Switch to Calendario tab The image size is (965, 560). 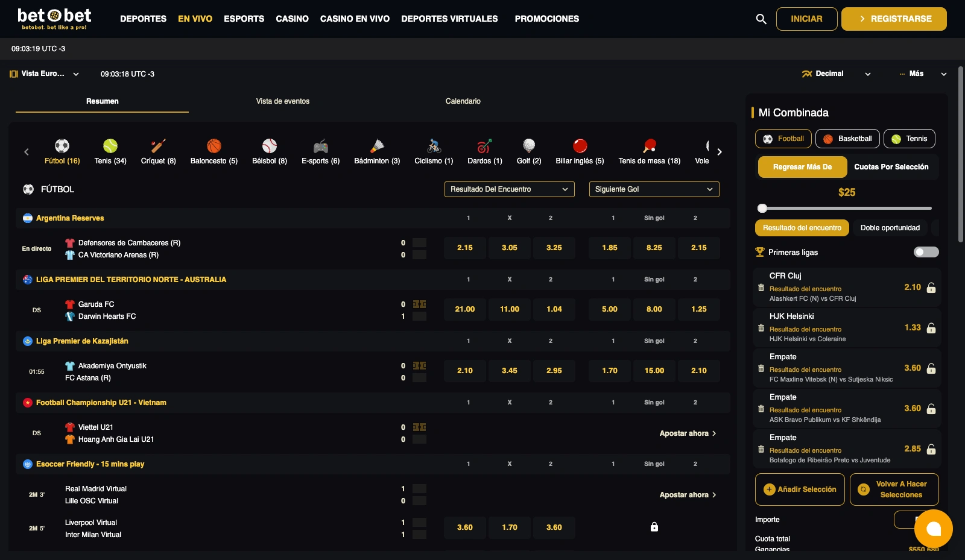(x=463, y=101)
